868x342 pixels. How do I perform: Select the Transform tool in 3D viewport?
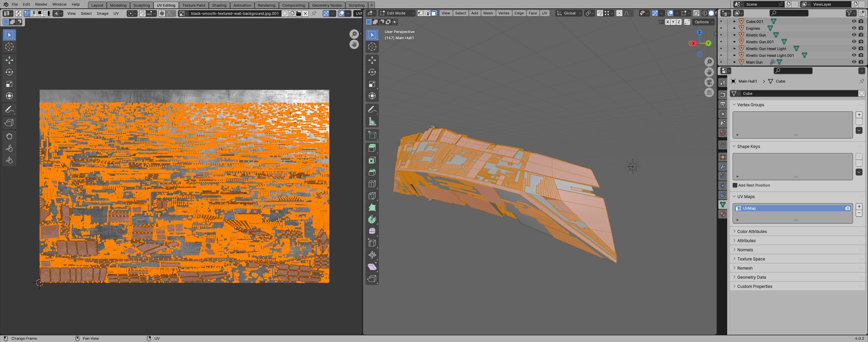click(x=372, y=96)
